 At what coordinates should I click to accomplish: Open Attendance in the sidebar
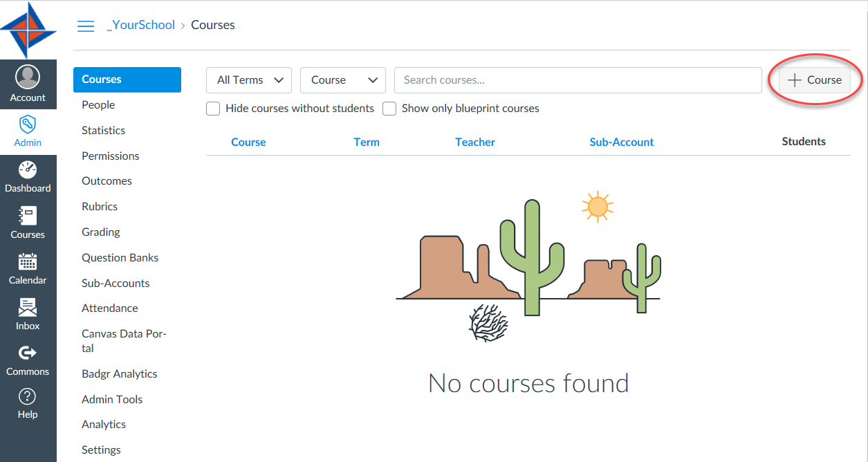pyautogui.click(x=110, y=308)
